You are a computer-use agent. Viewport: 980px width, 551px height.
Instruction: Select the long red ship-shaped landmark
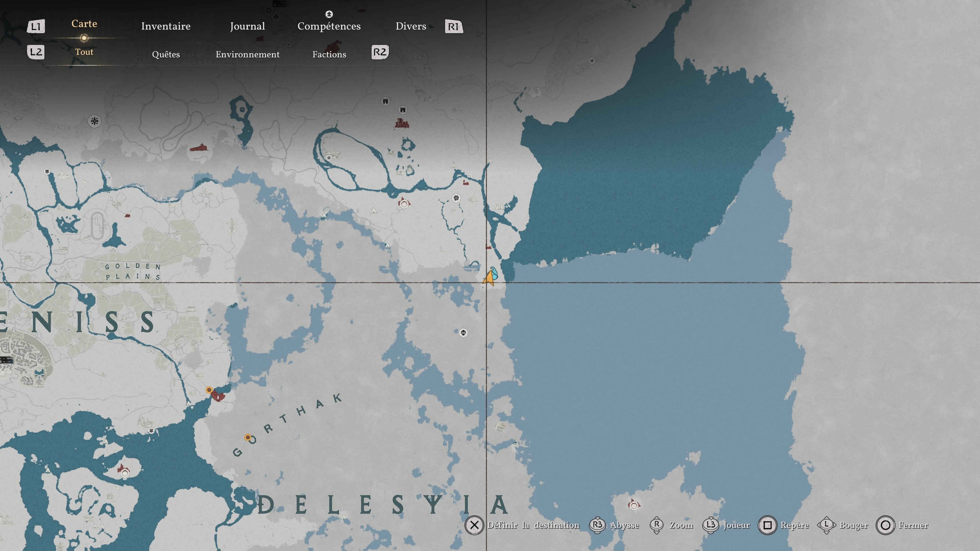(199, 147)
